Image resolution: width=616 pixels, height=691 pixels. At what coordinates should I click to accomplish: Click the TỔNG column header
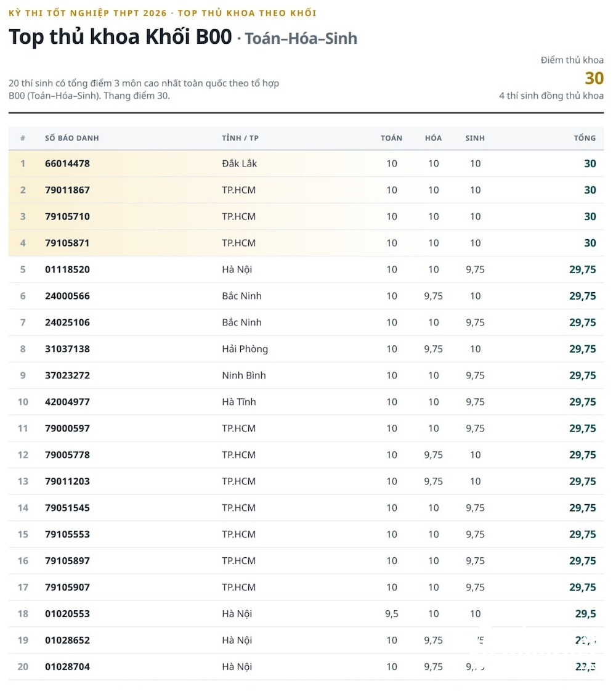point(585,138)
